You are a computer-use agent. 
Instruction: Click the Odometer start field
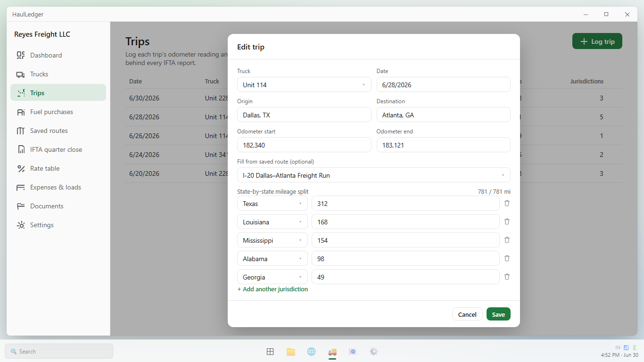(x=304, y=145)
